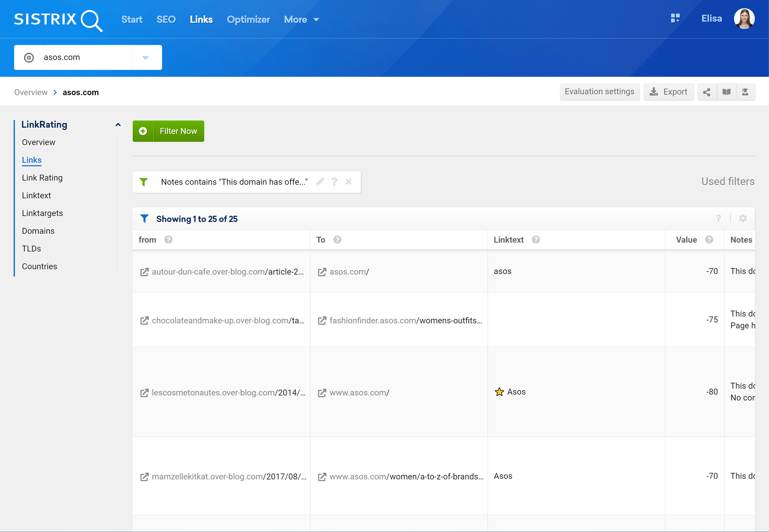The height and width of the screenshot is (532, 769).
Task: Select the Links top navigation item
Action: tap(201, 20)
